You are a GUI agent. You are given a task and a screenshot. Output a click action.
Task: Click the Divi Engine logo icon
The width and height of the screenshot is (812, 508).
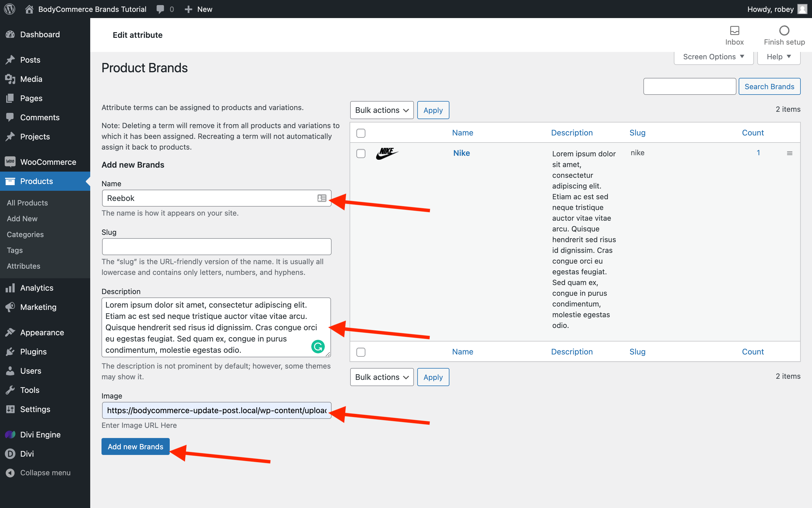tap(10, 434)
